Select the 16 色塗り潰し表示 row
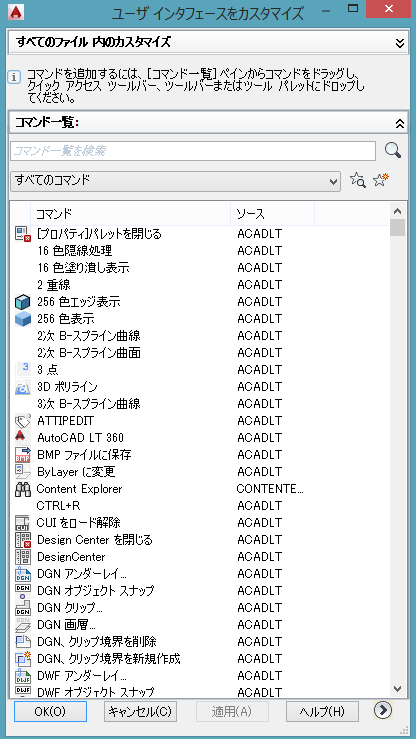Viewport: 416px width, 743px height. pos(200,268)
